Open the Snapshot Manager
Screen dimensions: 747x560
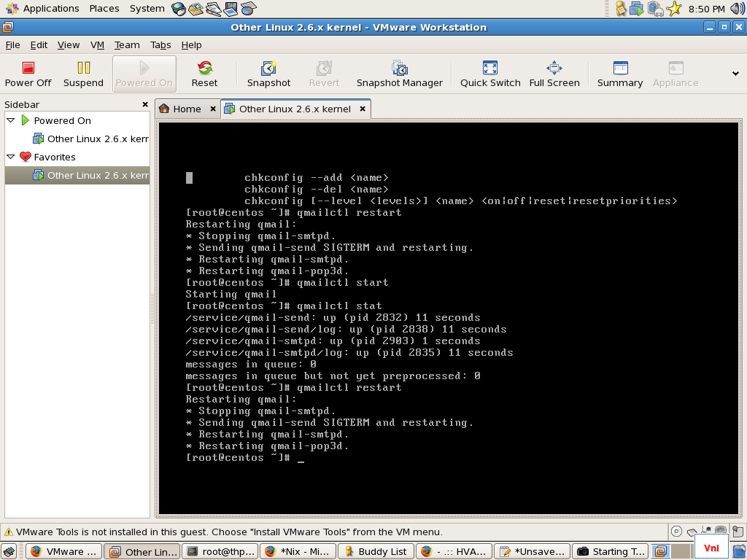[x=399, y=74]
